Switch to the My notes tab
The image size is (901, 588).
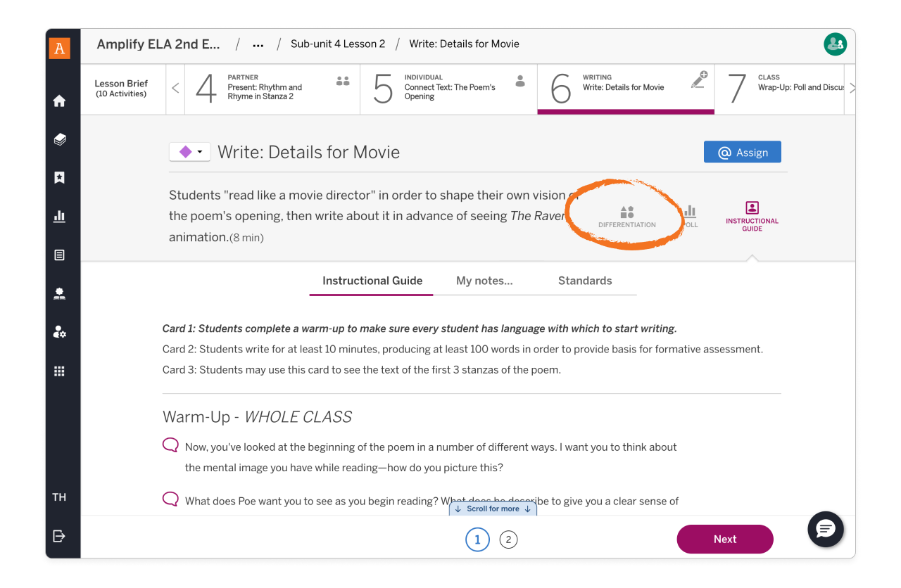coord(484,281)
